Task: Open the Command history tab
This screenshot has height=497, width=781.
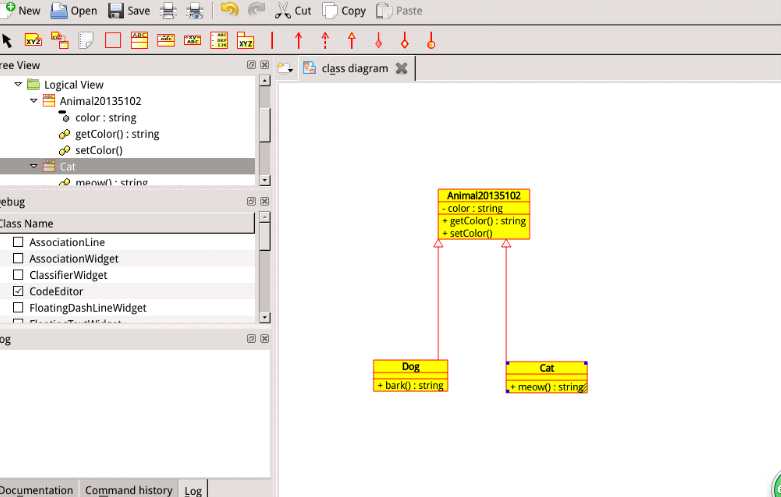Action: click(x=129, y=490)
